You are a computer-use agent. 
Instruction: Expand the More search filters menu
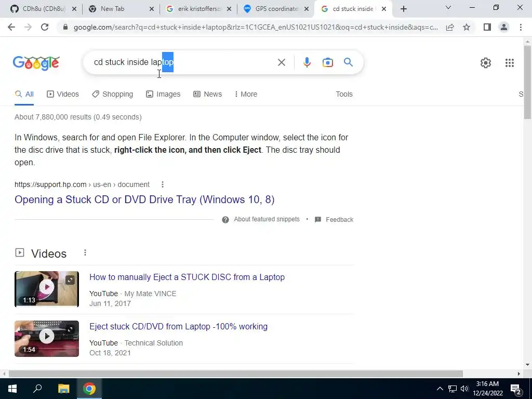coord(246,95)
